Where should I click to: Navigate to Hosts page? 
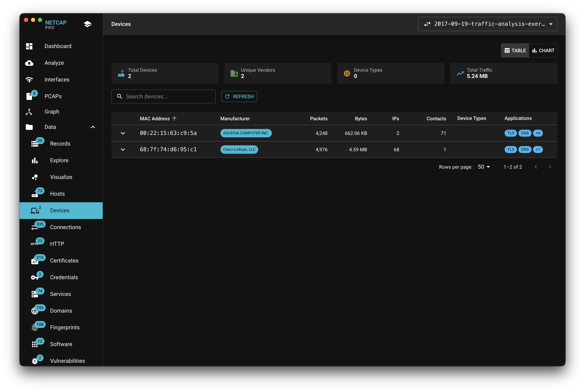tap(61, 194)
